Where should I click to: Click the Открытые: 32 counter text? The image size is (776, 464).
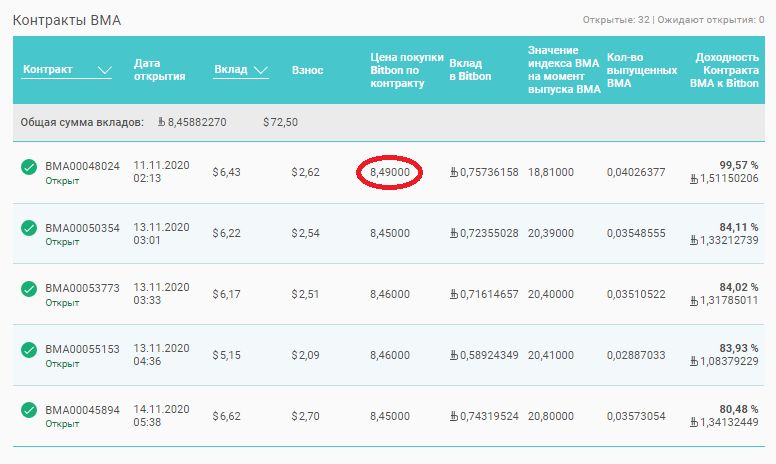point(616,20)
